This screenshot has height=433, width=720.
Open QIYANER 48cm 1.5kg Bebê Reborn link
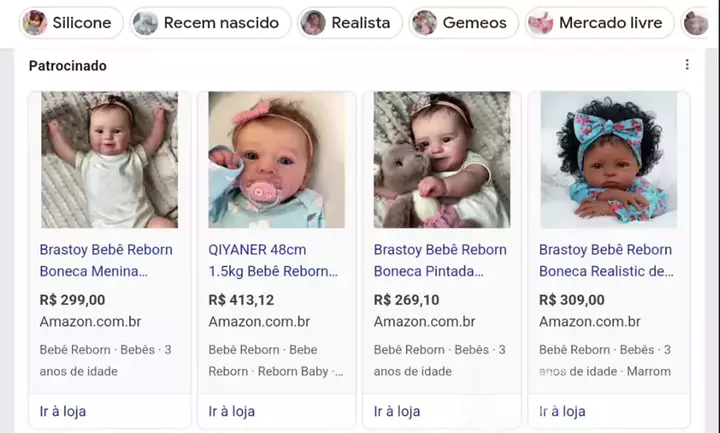tap(272, 260)
